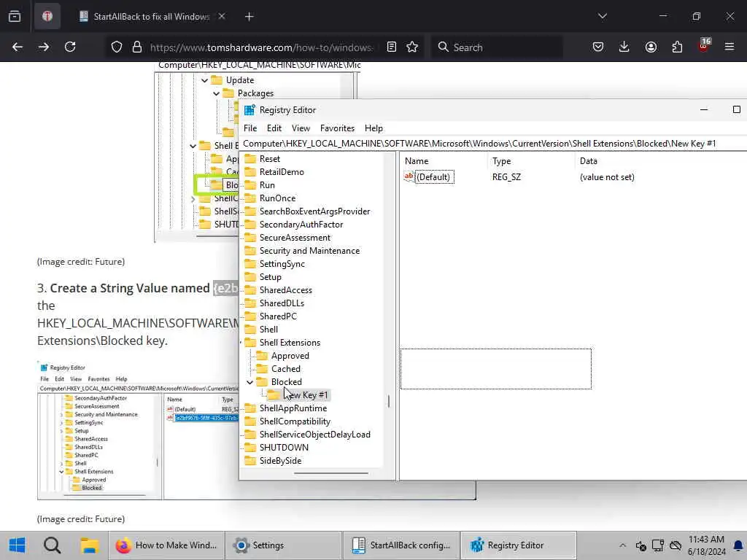Click the Firefox address bar URL
Viewport: 747px width, 560px height.
(261, 47)
